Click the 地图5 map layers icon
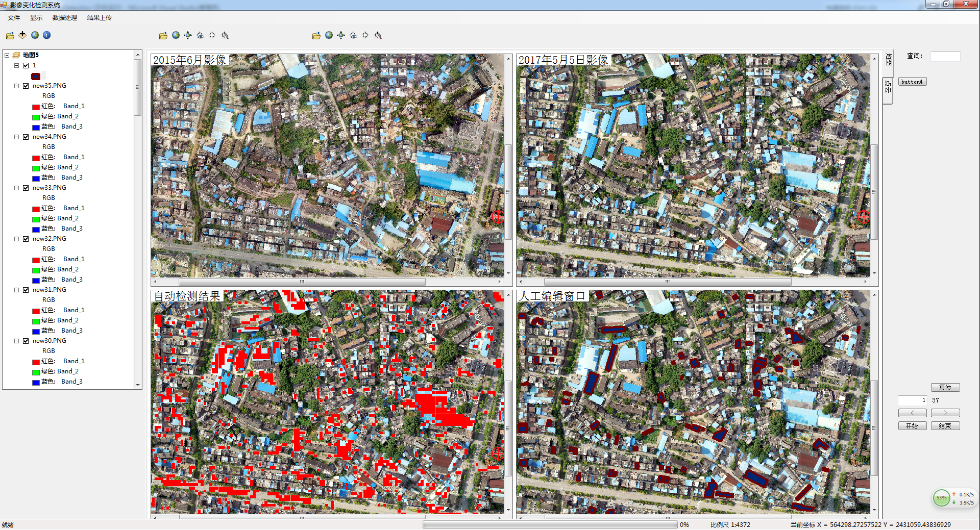This screenshot has height=530, width=980. pyautogui.click(x=16, y=55)
